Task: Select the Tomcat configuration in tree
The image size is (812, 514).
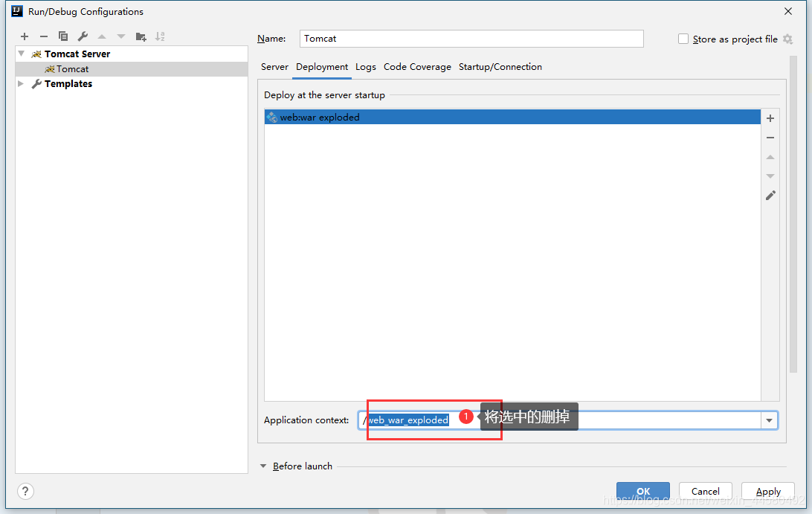Action: [132, 69]
